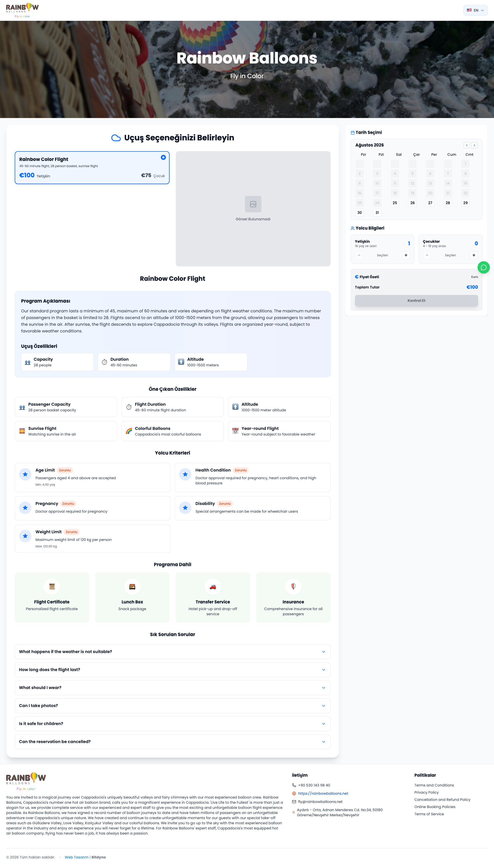Choose August 30 in the date picker
Image resolution: width=494 pixels, height=868 pixels.
click(x=360, y=213)
